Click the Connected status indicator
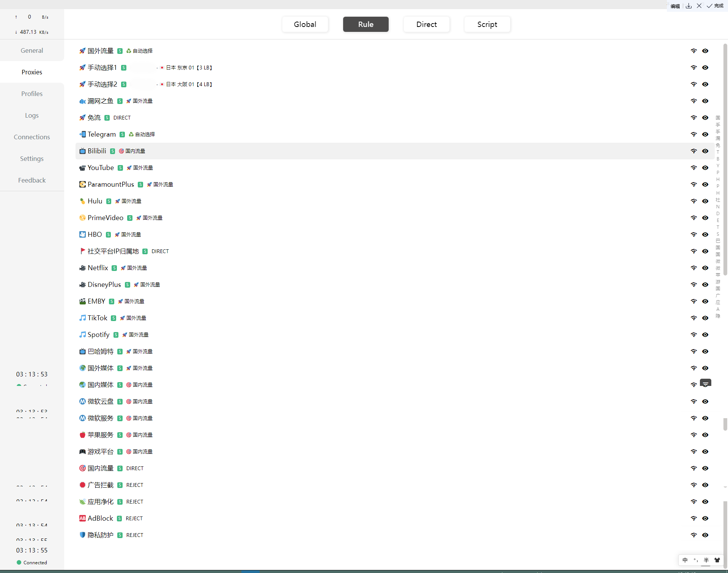Image resolution: width=728 pixels, height=573 pixels. point(32,562)
